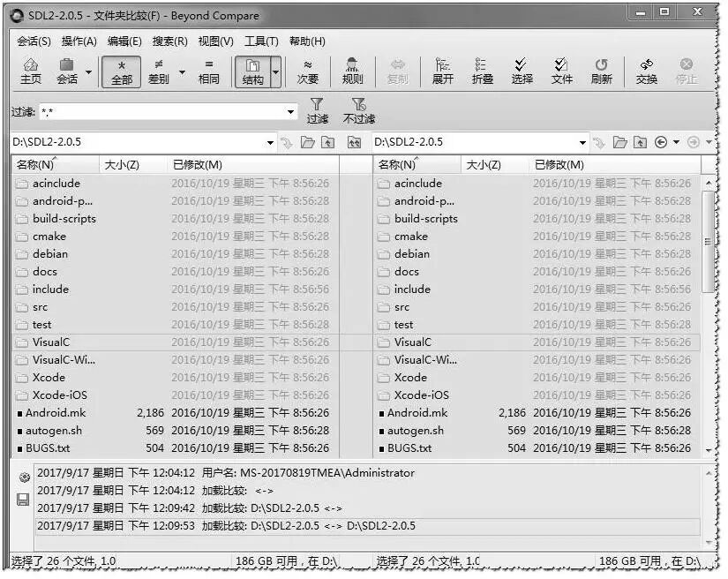Open the right pane forward-history dropdown arrow
Viewport: 728px width, 579px height.
click(x=709, y=142)
